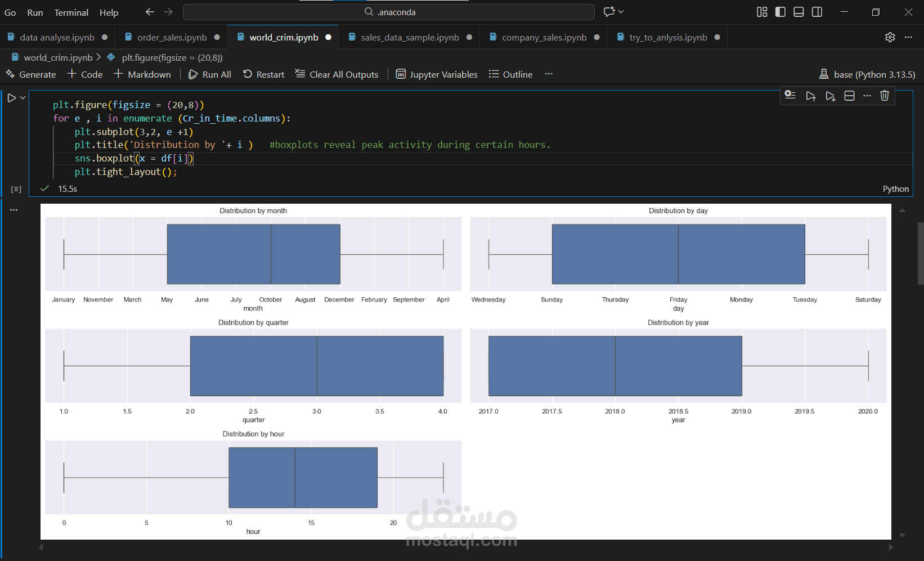924x561 pixels.
Task: Click the 15.5s execution time
Action: (x=68, y=189)
